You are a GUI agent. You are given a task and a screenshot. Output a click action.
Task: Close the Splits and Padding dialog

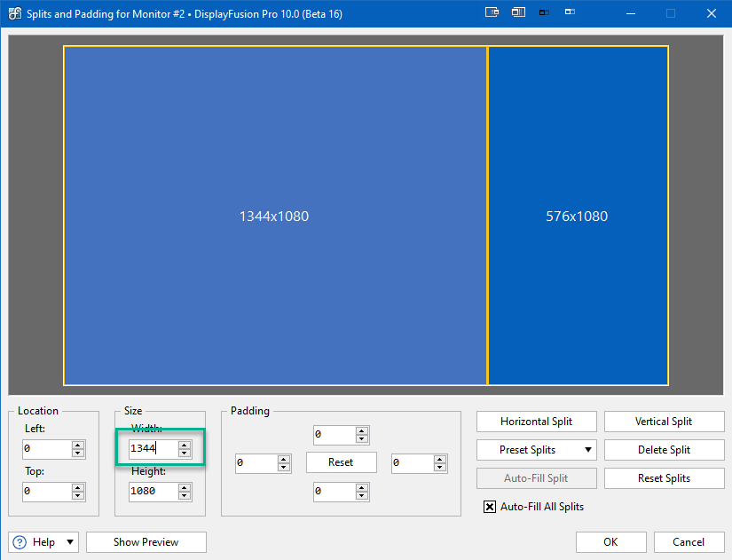click(712, 13)
